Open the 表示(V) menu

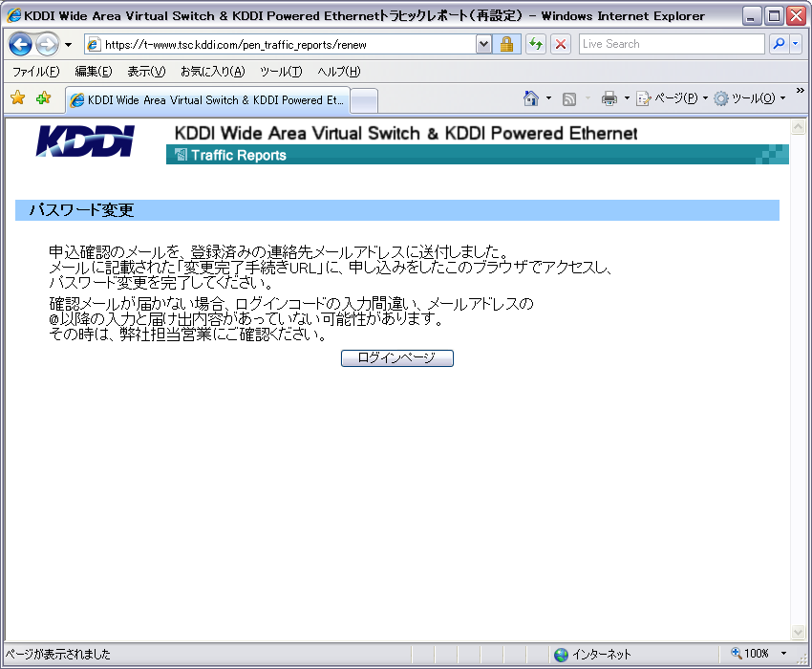click(x=146, y=72)
